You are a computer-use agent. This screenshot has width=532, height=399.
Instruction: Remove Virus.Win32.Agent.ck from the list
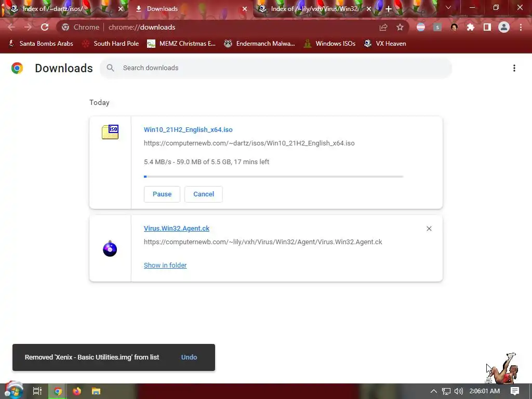coord(429,229)
